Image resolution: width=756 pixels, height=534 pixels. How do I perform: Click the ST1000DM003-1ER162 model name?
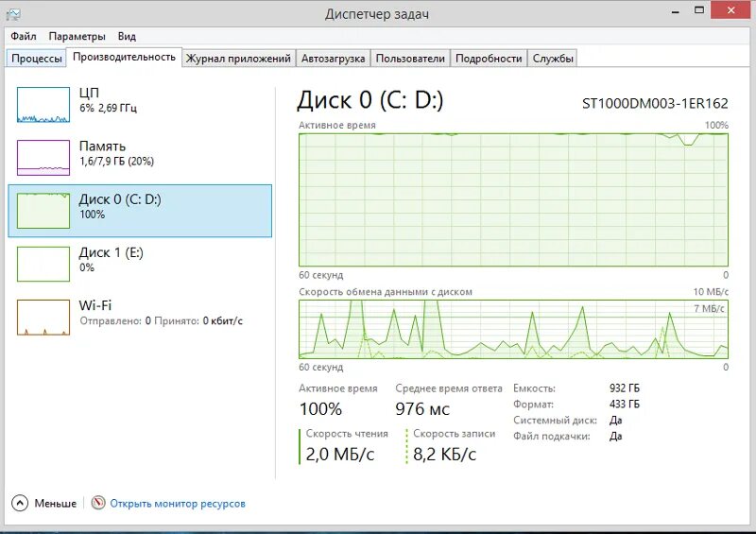click(655, 103)
